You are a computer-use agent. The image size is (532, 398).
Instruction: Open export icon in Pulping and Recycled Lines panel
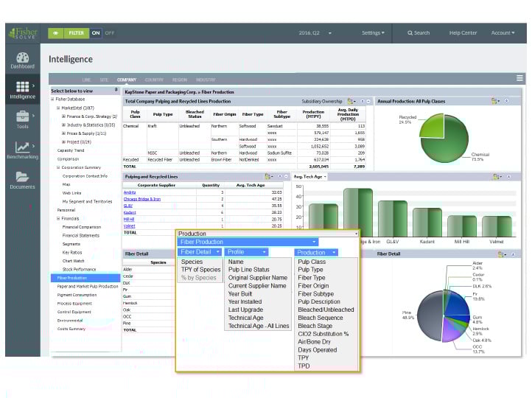tap(269, 176)
